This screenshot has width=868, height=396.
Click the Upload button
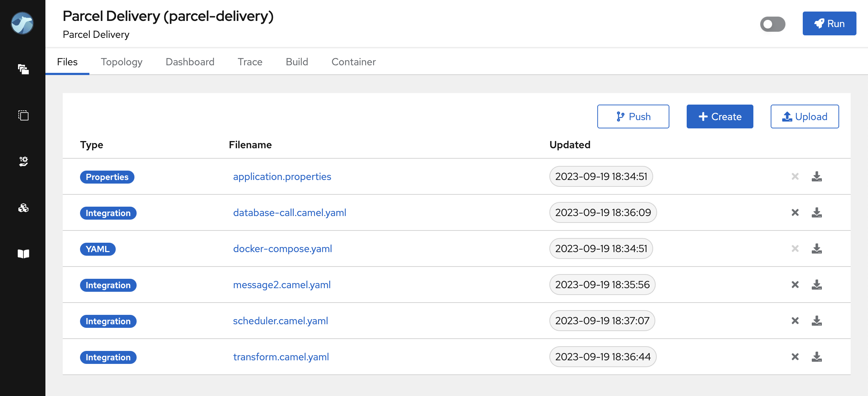804,116
